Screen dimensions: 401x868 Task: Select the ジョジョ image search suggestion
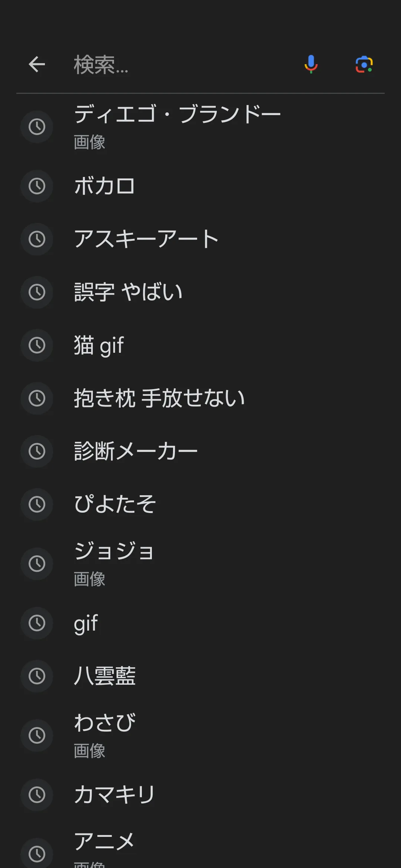click(x=114, y=563)
